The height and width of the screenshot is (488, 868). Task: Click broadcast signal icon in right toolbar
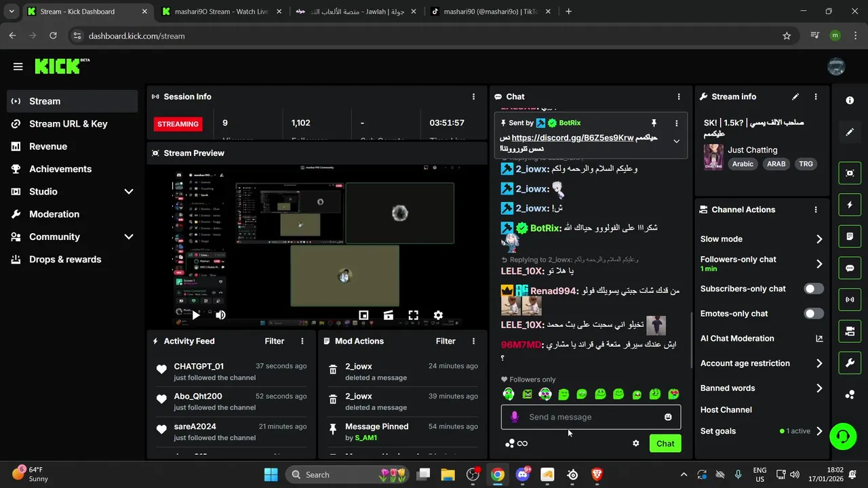click(850, 300)
